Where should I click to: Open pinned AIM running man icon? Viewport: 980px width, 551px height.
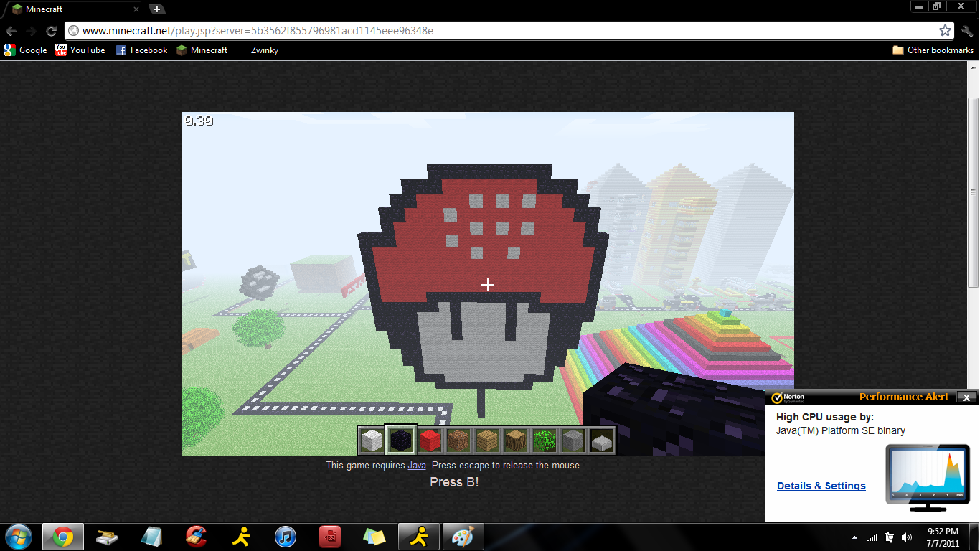point(241,537)
